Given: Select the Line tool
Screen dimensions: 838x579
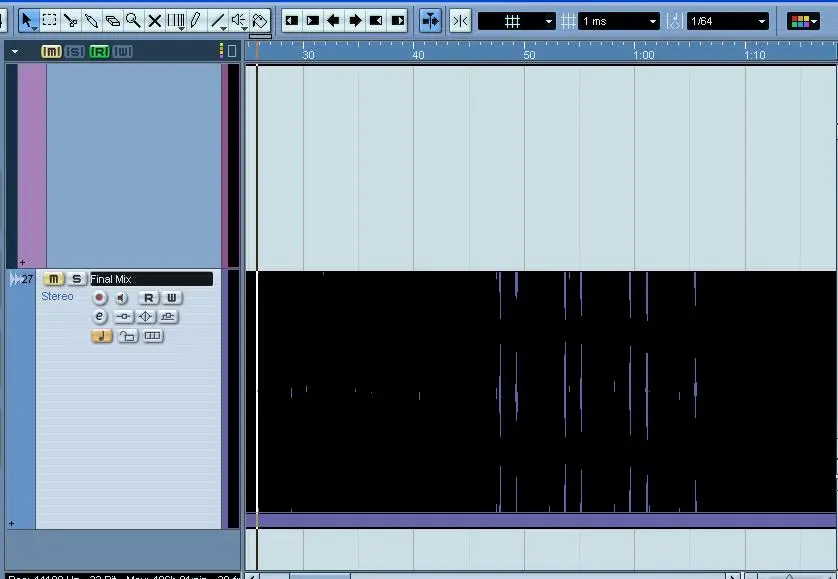Looking at the screenshot, I should [x=218, y=21].
